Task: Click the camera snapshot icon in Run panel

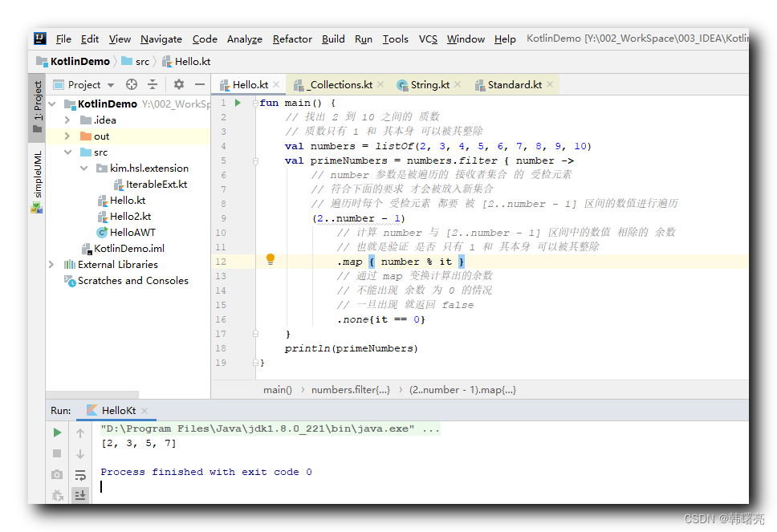Action: coord(56,474)
